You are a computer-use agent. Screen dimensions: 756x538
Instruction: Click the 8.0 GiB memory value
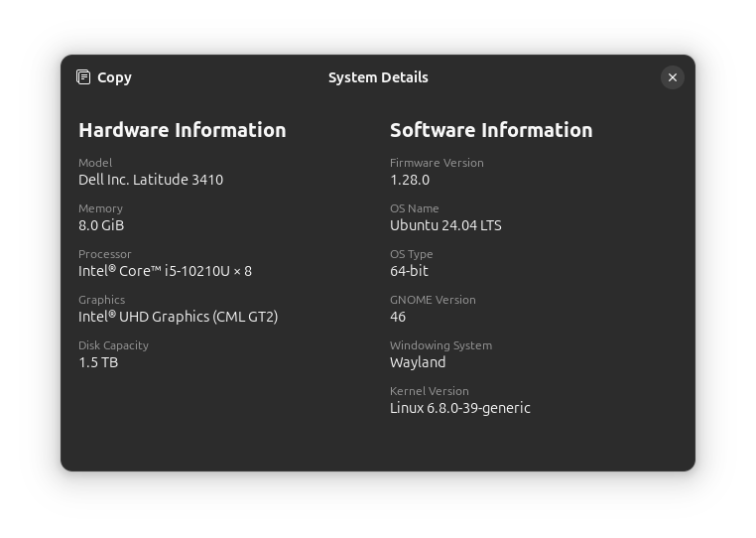101,225
